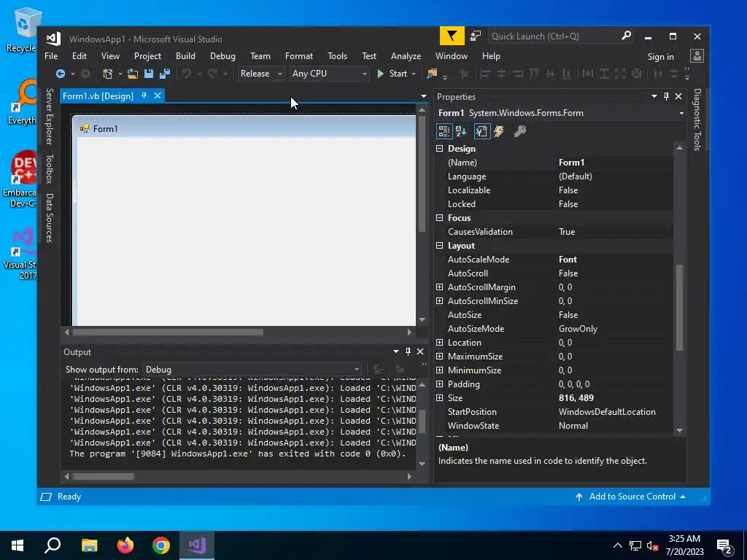Open the Server Explorer side tab
The image size is (747, 560).
point(49,116)
